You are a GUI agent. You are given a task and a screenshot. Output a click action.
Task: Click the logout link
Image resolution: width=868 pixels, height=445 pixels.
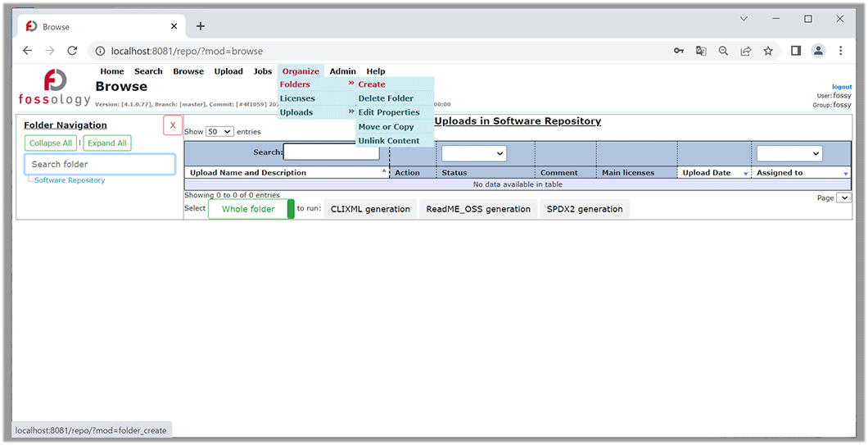[842, 87]
